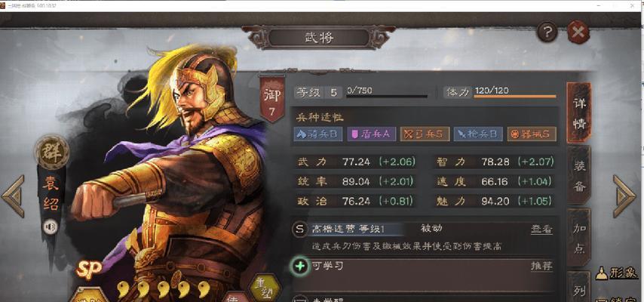Viewport: 644px width, 302px height.
Task: View the 高橹连营 skill via 查看
Action: point(541,230)
